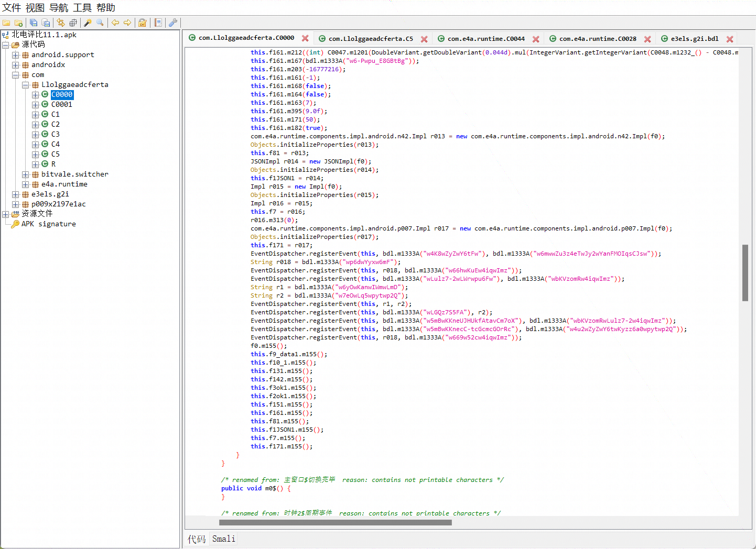Open the 文件 menu
This screenshot has height=549, width=756.
12,8
